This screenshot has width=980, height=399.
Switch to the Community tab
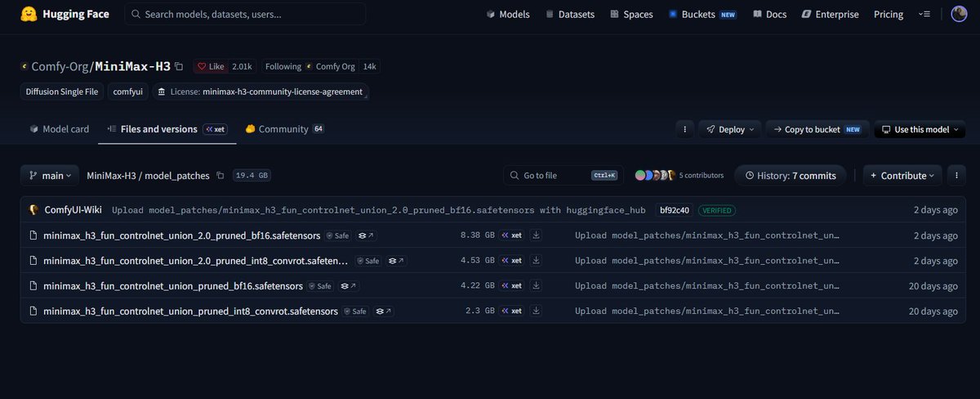(285, 129)
